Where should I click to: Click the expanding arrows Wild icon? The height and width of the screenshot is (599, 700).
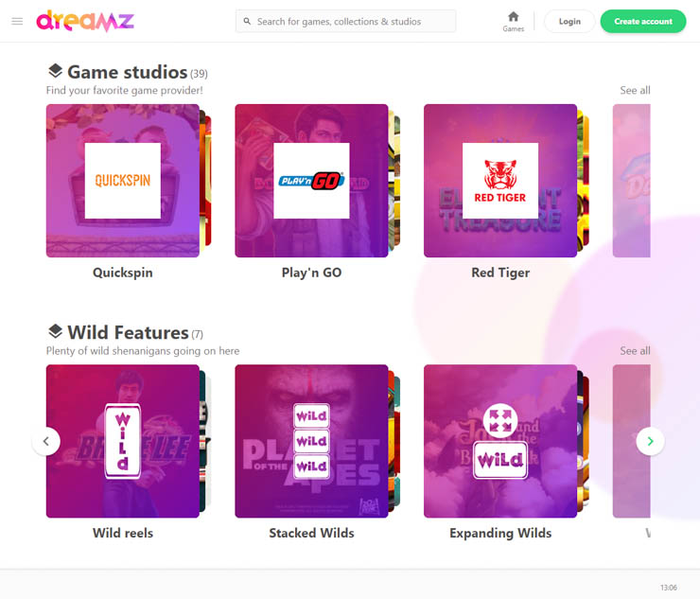[500, 441]
